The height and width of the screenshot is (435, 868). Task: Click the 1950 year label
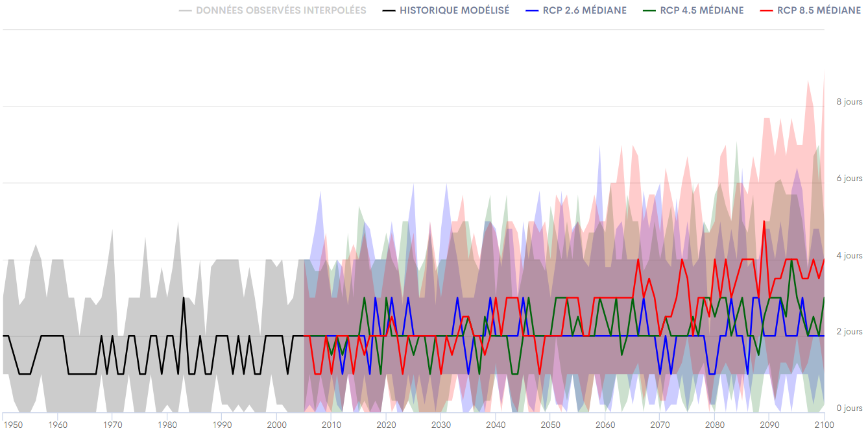click(12, 425)
